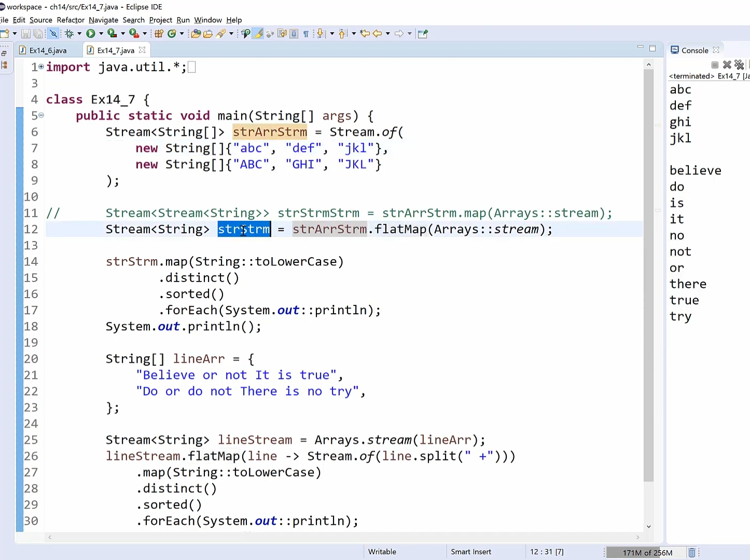This screenshot has height=560, width=750.
Task: Open the Help menu
Action: 234,20
